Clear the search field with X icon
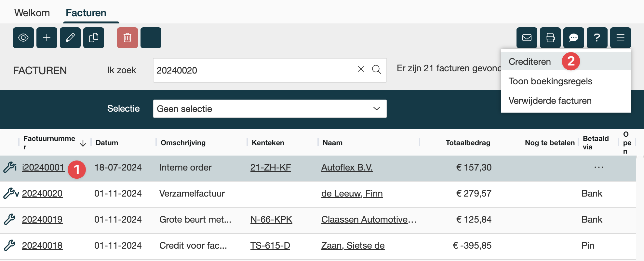Image resolution: width=644 pixels, height=261 pixels. click(x=361, y=69)
